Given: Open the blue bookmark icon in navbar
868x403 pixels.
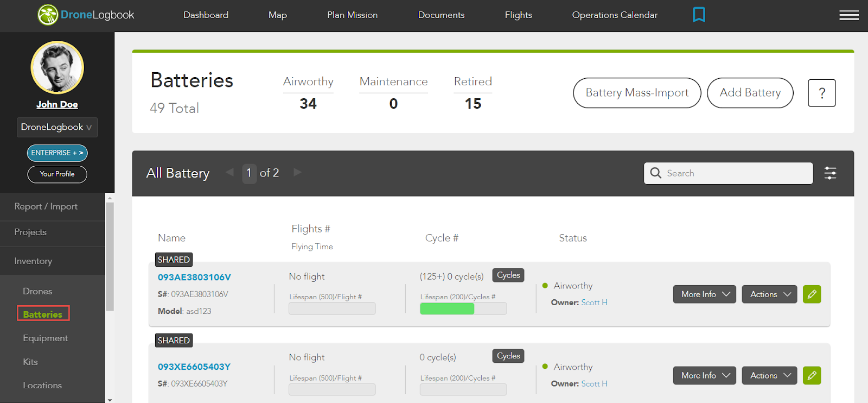Looking at the screenshot, I should [699, 15].
